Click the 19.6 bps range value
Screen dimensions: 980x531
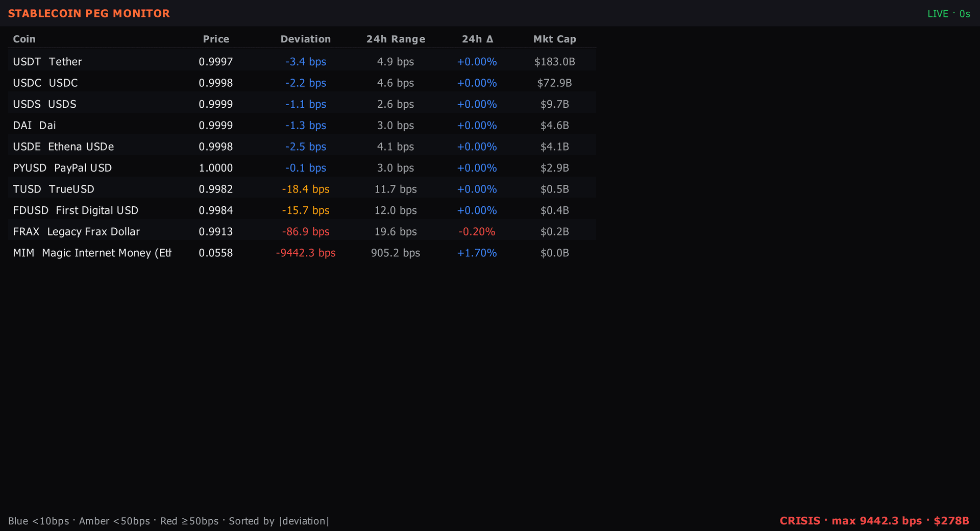pos(396,232)
